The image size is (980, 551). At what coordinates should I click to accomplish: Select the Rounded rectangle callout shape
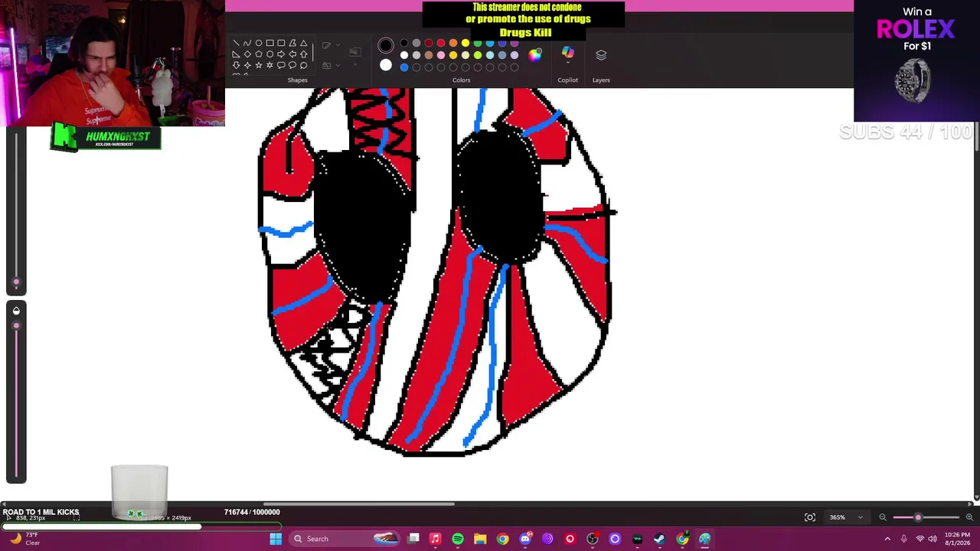281,65
